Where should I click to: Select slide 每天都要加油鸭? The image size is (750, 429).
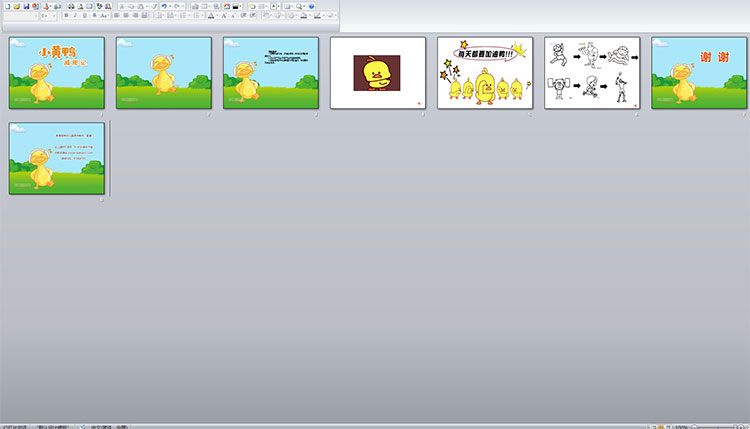pyautogui.click(x=485, y=73)
